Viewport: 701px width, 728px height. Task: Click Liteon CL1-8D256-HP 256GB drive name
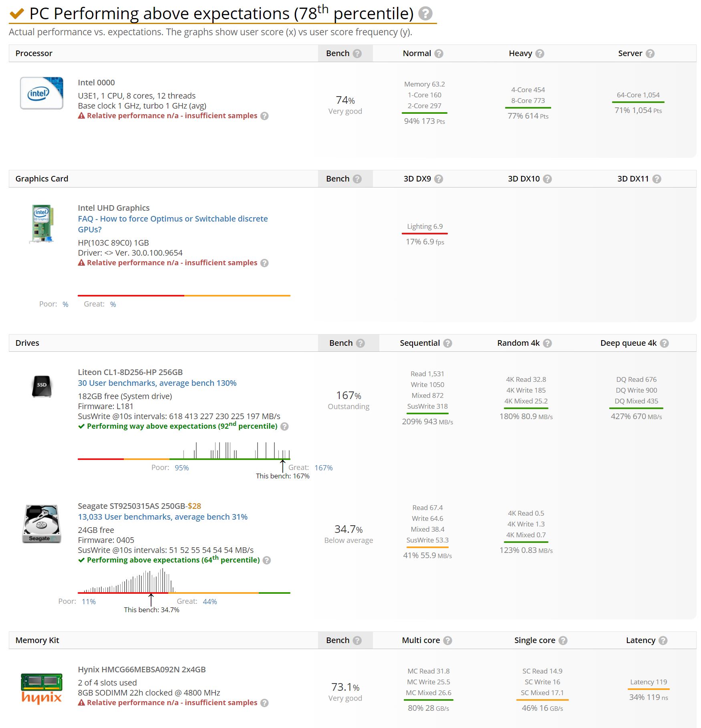(130, 372)
